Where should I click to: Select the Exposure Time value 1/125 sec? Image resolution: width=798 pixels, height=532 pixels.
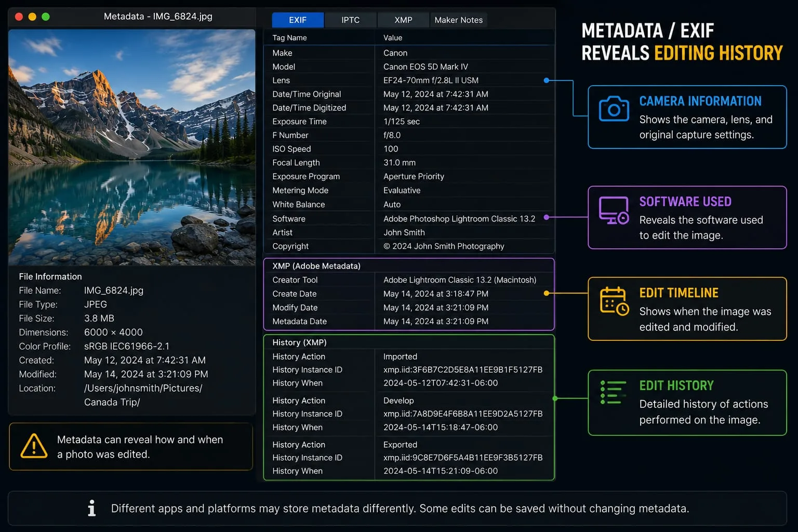(x=402, y=122)
